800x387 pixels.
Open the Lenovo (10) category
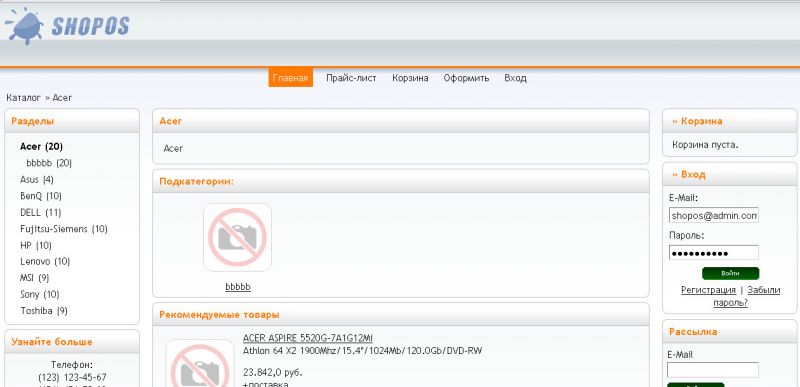tap(45, 262)
